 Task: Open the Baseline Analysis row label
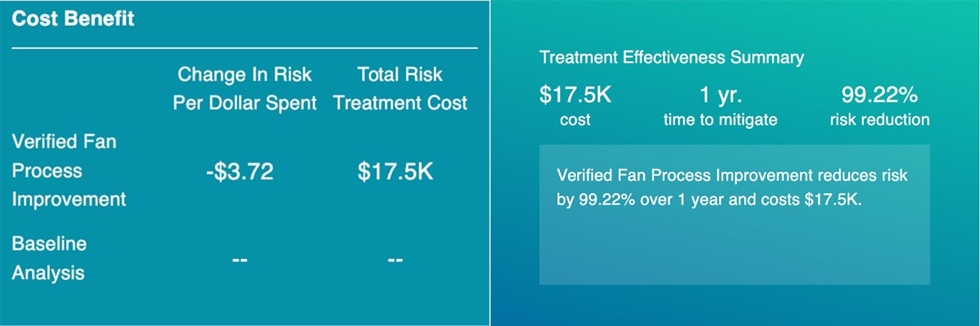[x=49, y=258]
